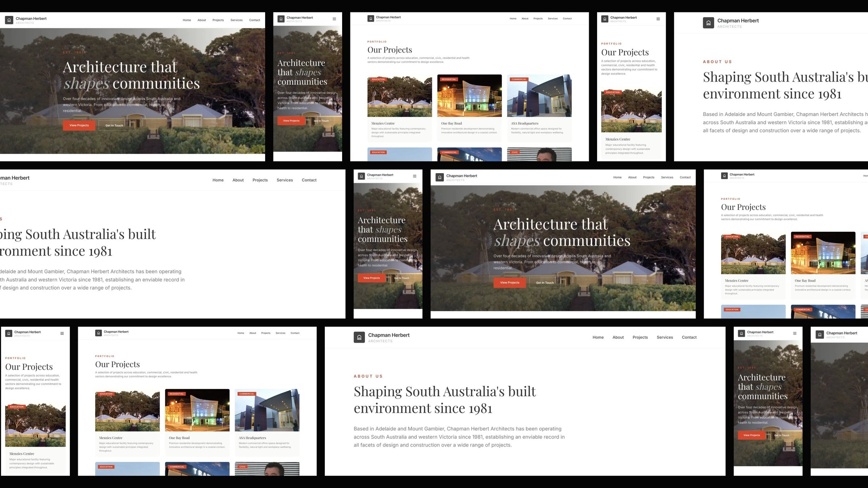Choose Services in nav beside cropped 'man Herbert' logo

pos(285,180)
